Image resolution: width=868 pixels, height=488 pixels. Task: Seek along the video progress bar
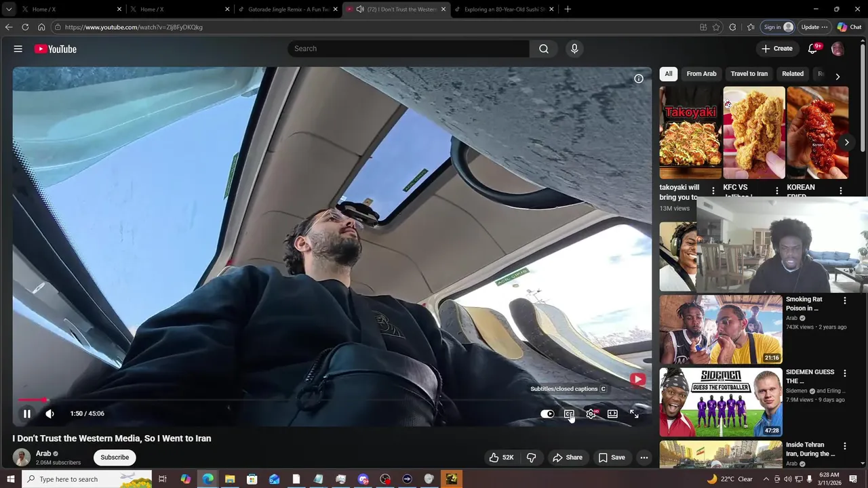332,400
